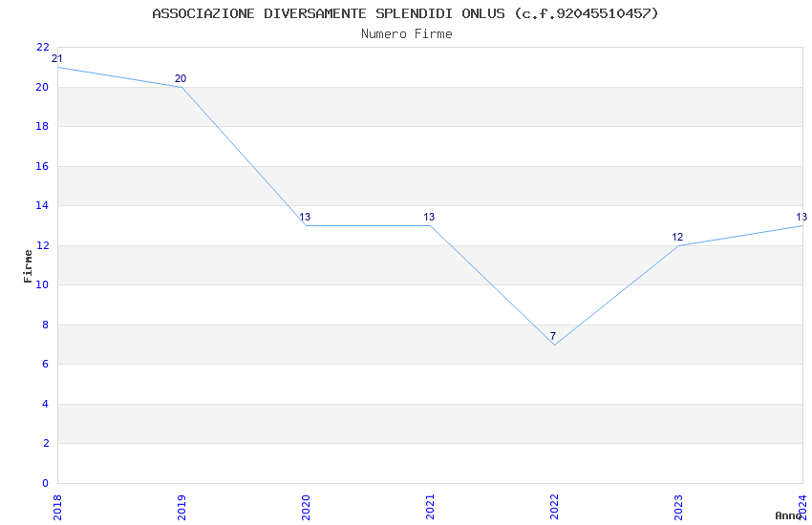Screen dimensions: 812x525
Task: Select the 2018 year label
Action: (x=57, y=508)
